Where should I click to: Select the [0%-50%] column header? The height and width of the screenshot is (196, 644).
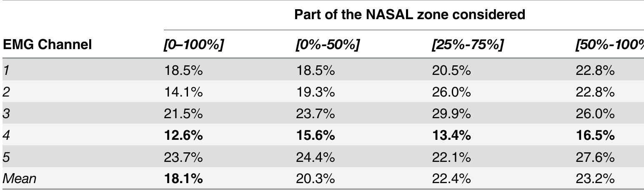[327, 45]
